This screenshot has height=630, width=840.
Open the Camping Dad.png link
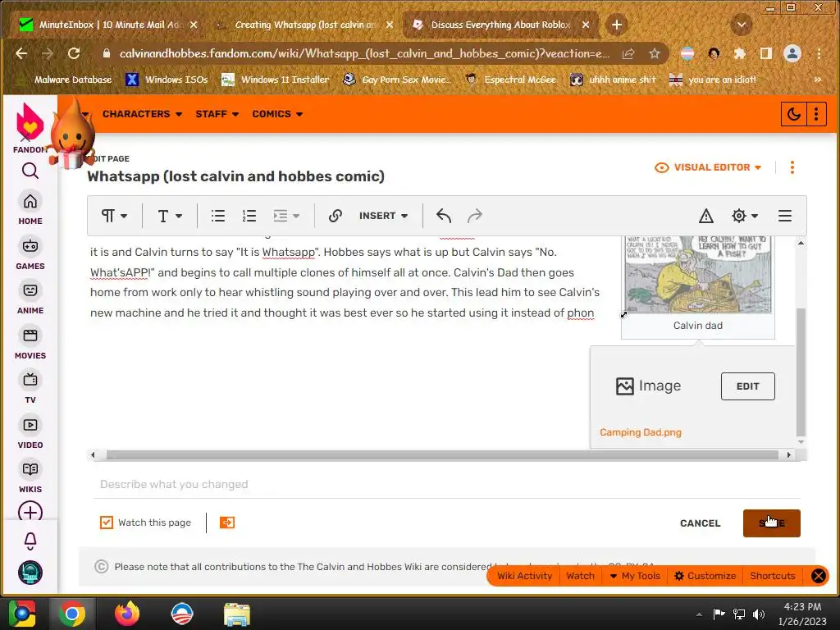(640, 432)
